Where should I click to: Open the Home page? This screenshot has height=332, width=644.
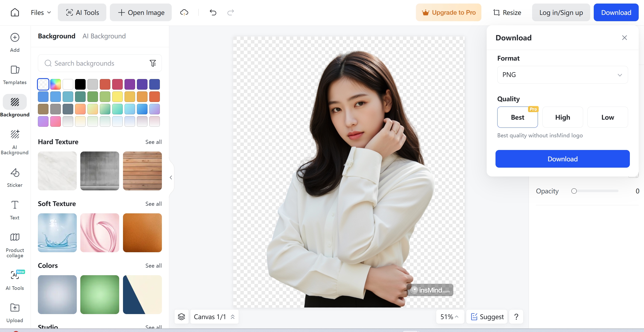pyautogui.click(x=14, y=12)
